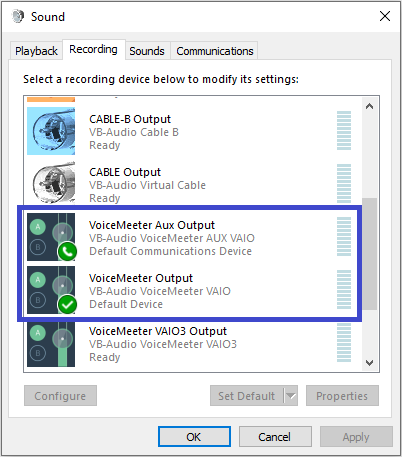Click the VoiceMeeter Aux Output device icon
The height and width of the screenshot is (457, 402).
pyautogui.click(x=51, y=237)
